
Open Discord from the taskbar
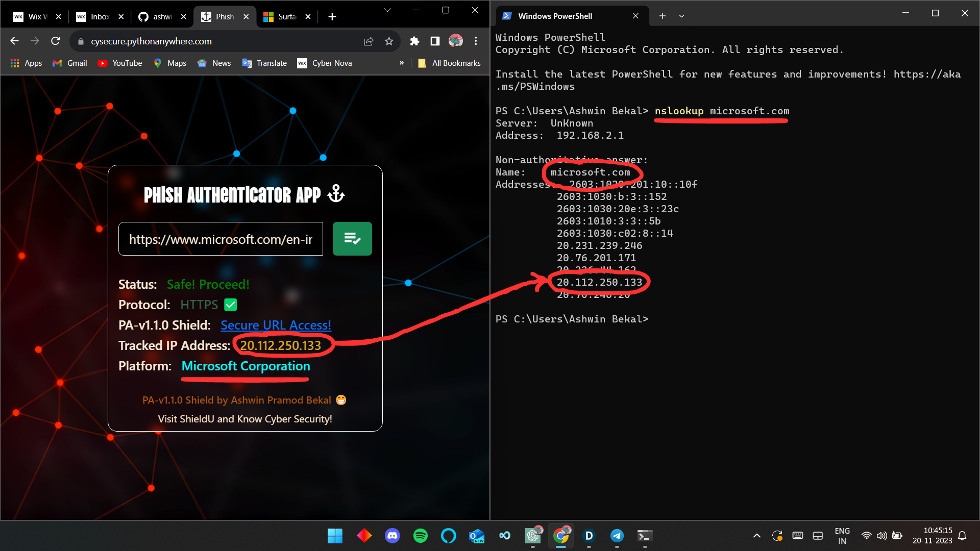pyautogui.click(x=392, y=536)
